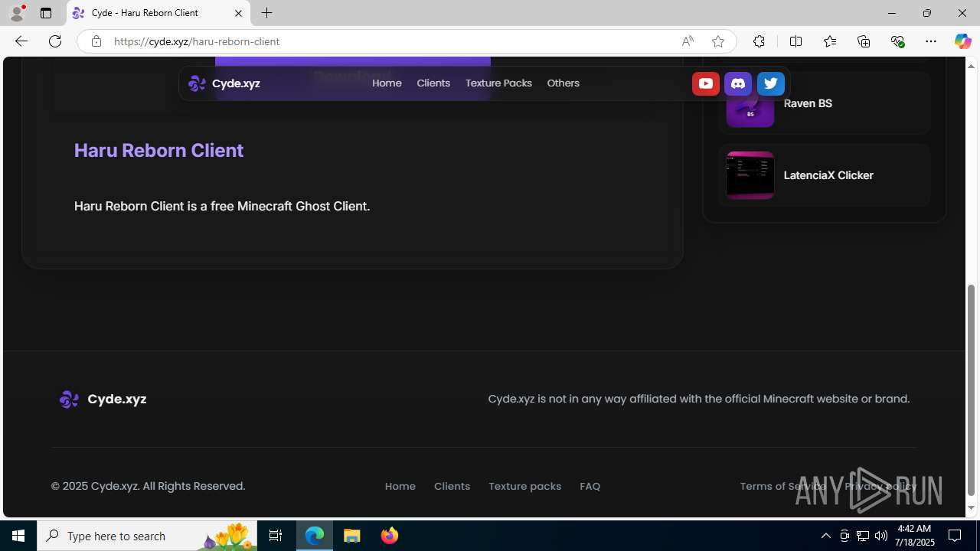Open Privacy policy link

(x=880, y=486)
